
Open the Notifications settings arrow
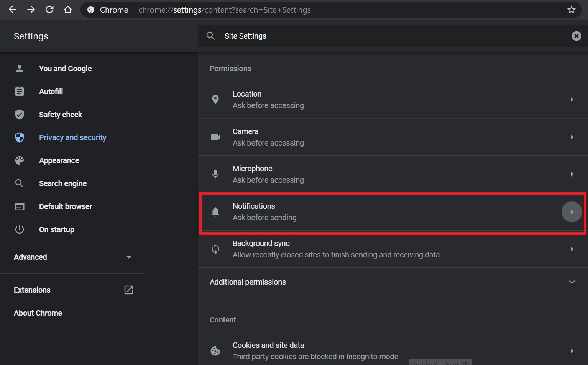pyautogui.click(x=572, y=211)
